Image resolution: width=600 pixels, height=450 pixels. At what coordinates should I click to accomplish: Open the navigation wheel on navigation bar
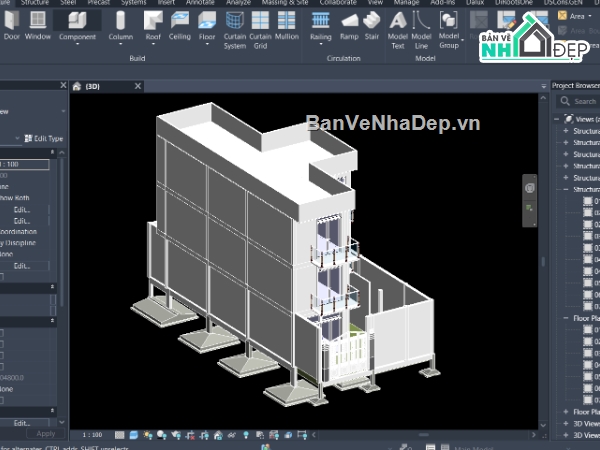(x=530, y=188)
